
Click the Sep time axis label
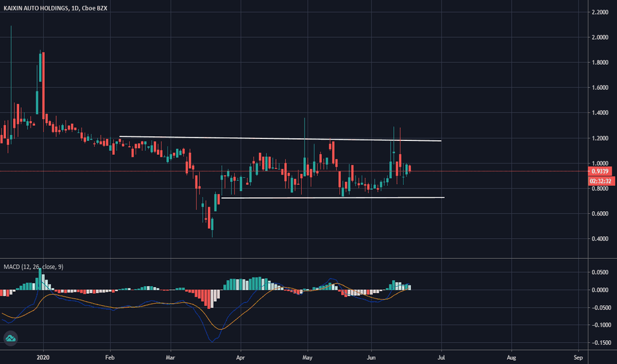578,357
